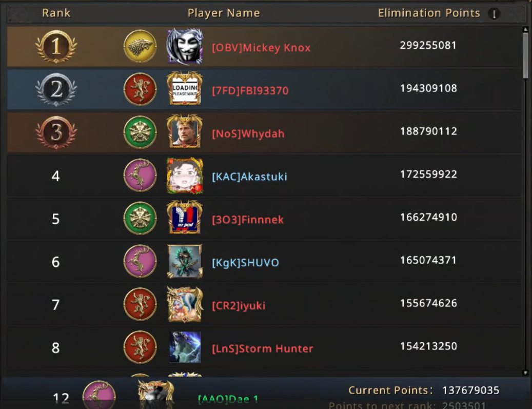Click the red lion emblem beside FBI93370
The height and width of the screenshot is (409, 532).
140,89
